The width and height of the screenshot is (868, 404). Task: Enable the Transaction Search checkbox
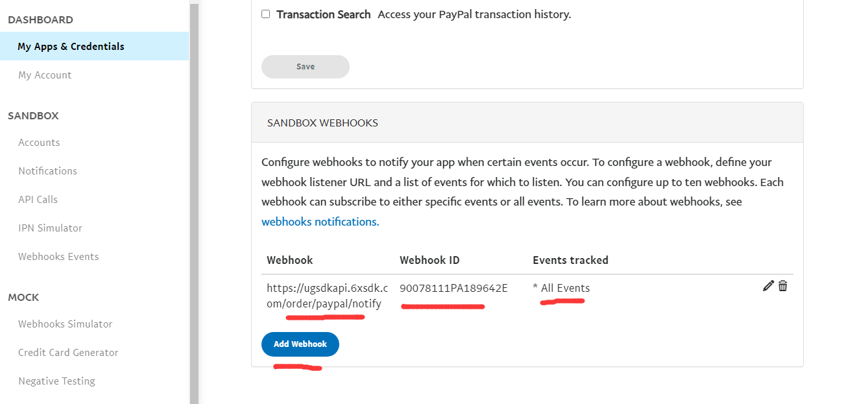pyautogui.click(x=266, y=14)
